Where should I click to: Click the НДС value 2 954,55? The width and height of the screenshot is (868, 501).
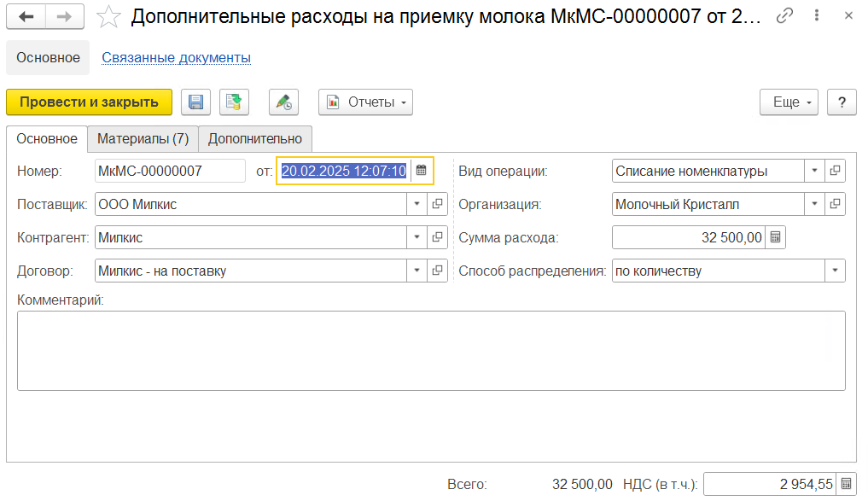pyautogui.click(x=770, y=484)
